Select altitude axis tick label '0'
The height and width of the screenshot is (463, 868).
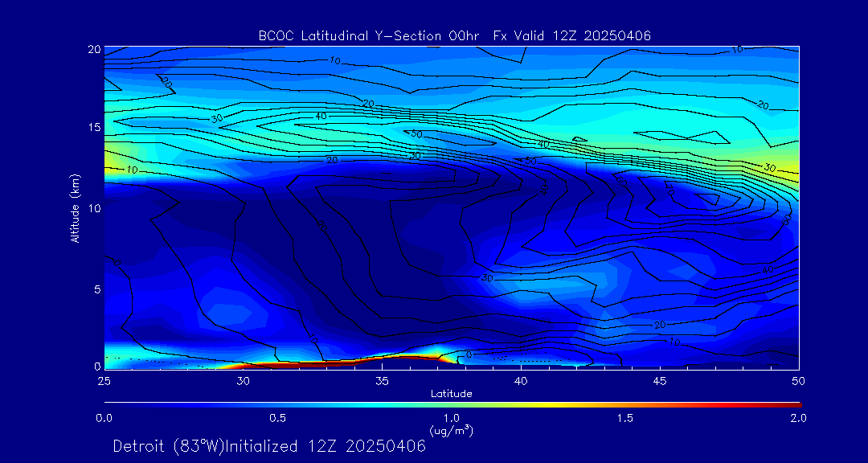97,366
